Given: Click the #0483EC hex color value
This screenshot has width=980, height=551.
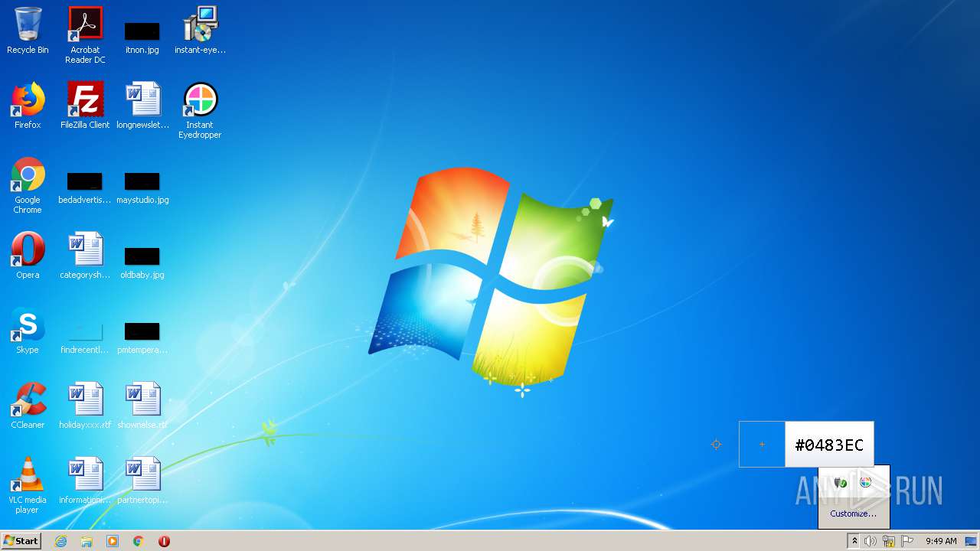Looking at the screenshot, I should click(829, 445).
